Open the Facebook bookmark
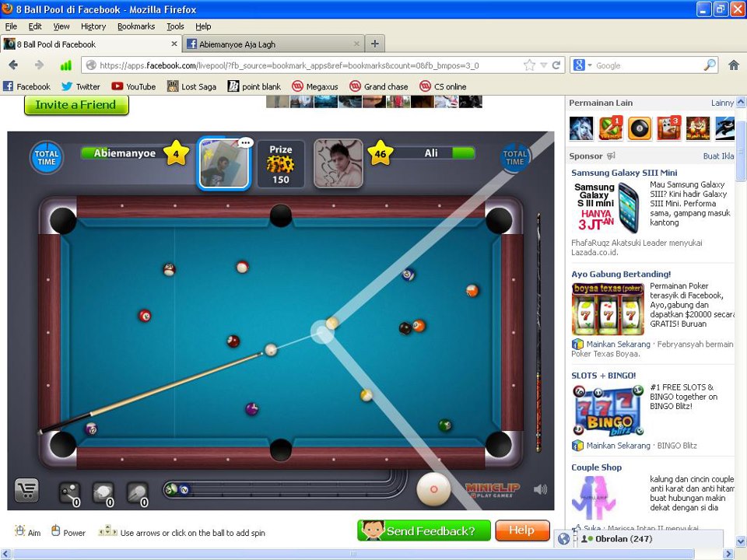747x560 pixels. coord(26,86)
